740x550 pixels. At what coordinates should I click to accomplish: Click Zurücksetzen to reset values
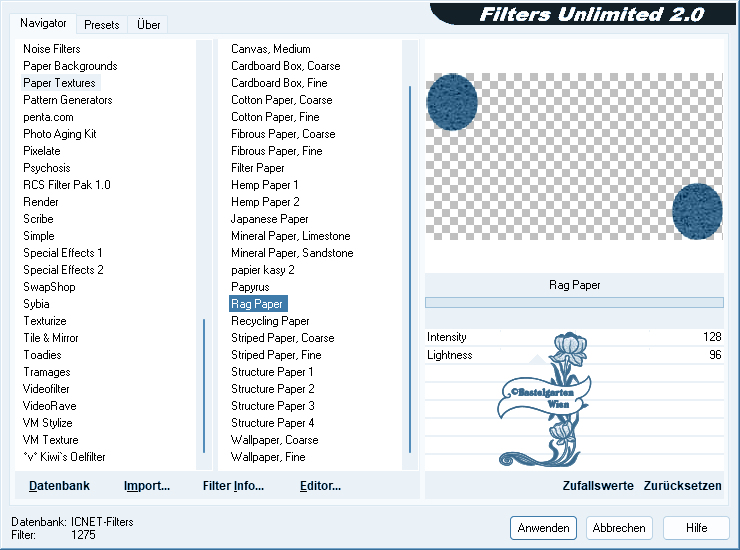click(x=682, y=486)
